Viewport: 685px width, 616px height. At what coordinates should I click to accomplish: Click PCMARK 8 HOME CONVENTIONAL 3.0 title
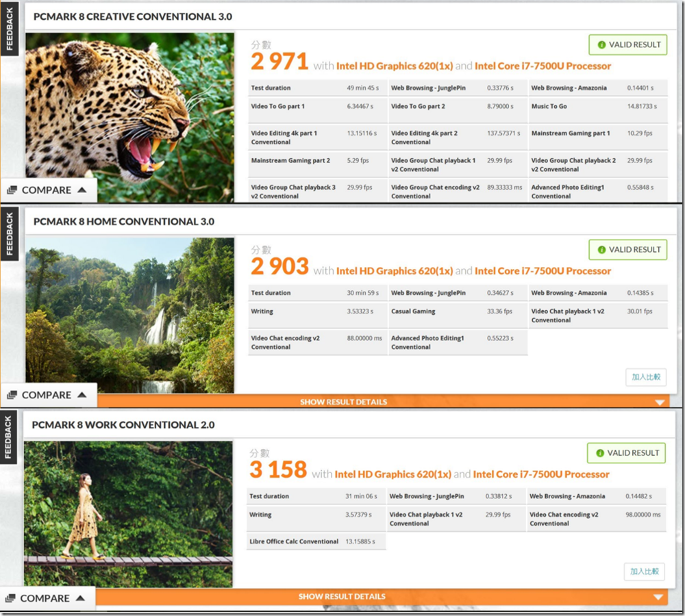[124, 222]
